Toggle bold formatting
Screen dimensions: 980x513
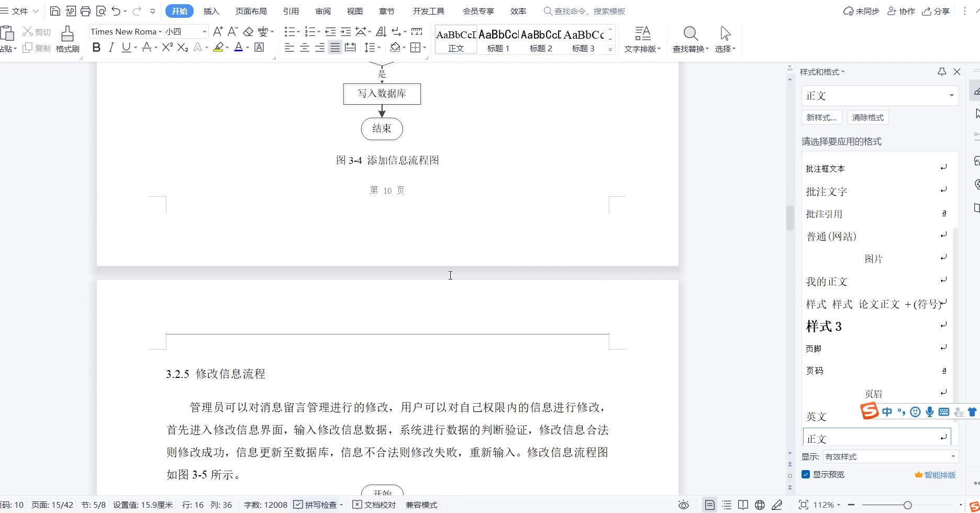coord(96,48)
